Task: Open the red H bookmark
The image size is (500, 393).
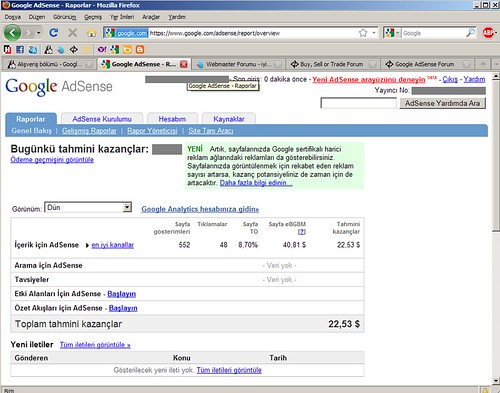Action: coord(7,50)
